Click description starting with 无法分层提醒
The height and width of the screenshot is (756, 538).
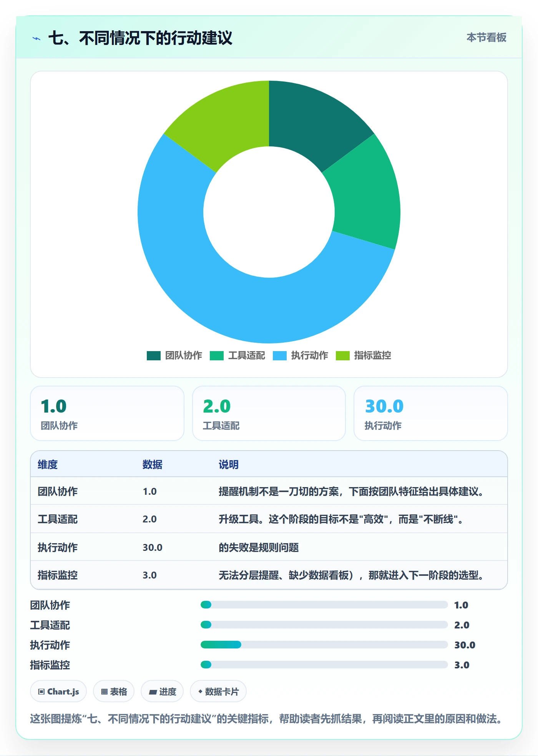point(352,575)
